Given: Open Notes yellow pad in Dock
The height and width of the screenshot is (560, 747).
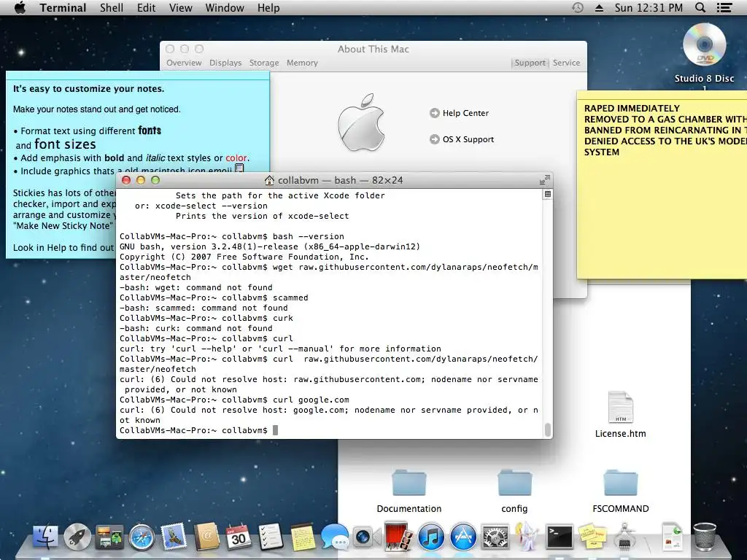Looking at the screenshot, I should click(x=303, y=537).
